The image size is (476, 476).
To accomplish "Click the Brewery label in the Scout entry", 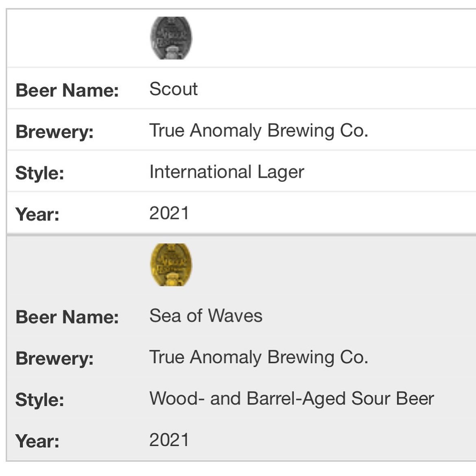I will (55, 132).
